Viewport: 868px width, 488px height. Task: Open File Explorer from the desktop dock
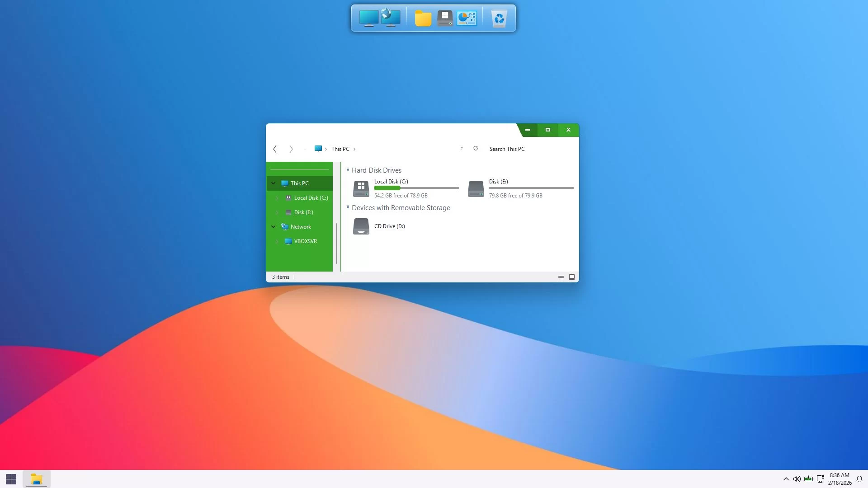(423, 18)
